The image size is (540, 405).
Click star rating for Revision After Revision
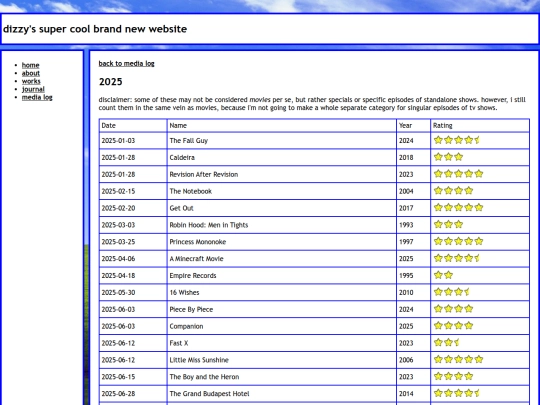point(458,174)
